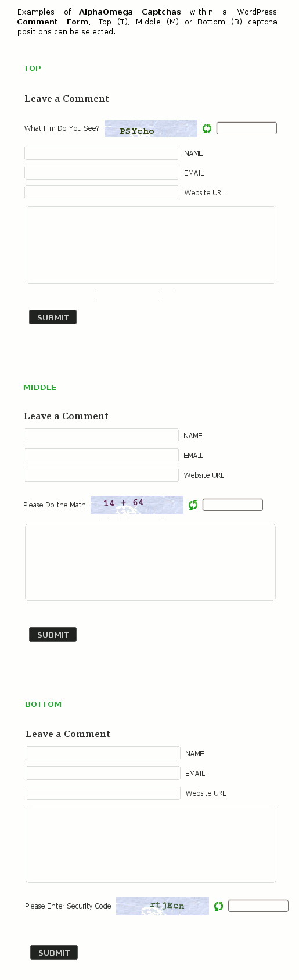Click the NAME field in MIDDLE form

[x=101, y=435]
